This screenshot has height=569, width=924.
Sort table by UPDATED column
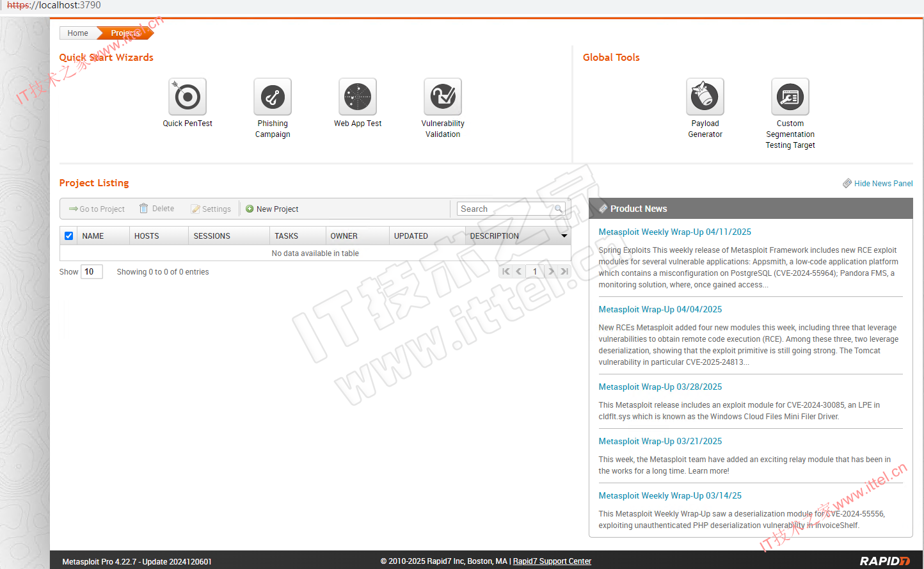coord(427,236)
